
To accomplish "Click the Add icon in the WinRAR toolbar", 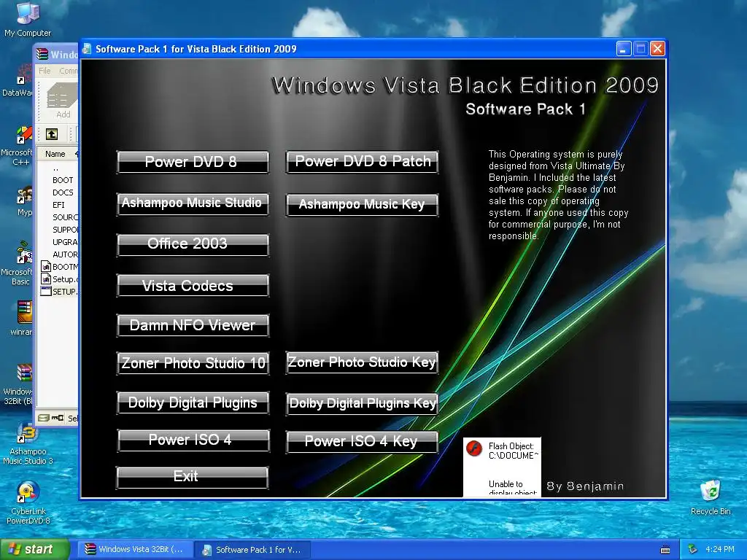I will click(x=62, y=101).
